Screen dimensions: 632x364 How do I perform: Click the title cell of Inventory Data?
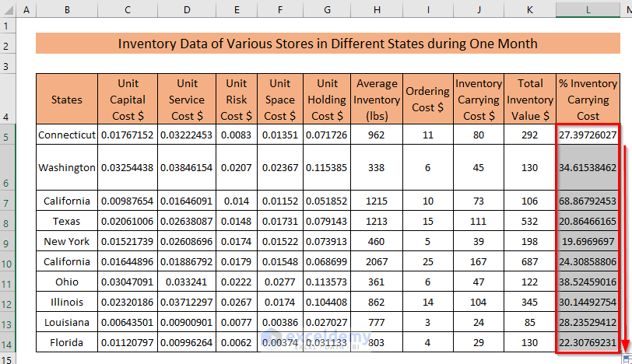click(328, 44)
